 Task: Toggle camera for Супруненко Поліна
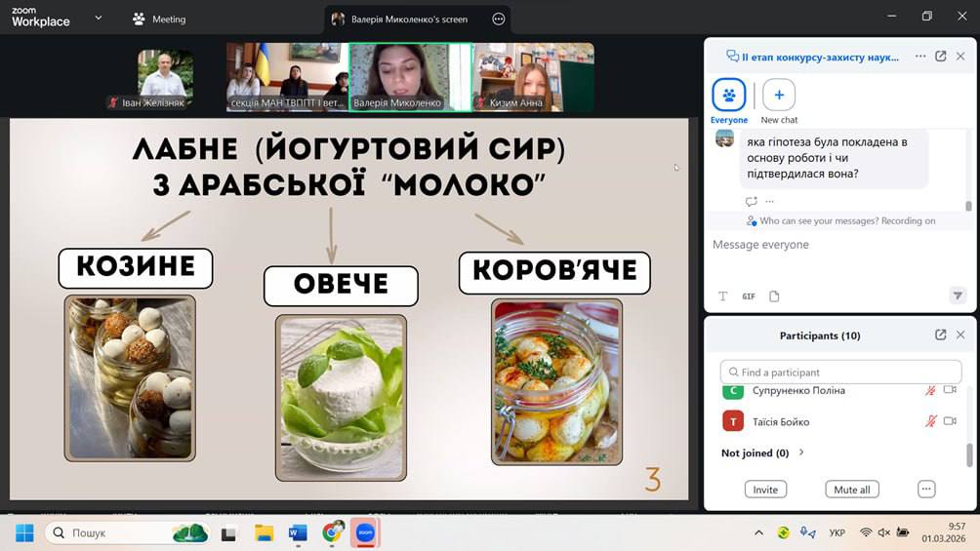coord(950,390)
